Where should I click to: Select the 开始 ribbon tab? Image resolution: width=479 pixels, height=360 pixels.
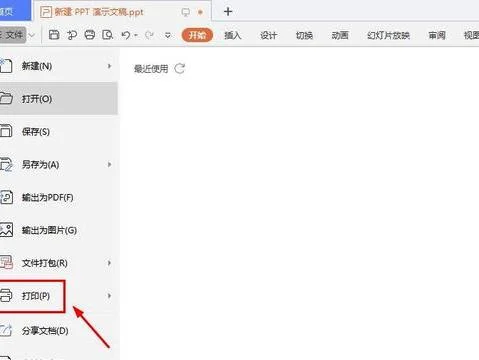[x=197, y=35]
